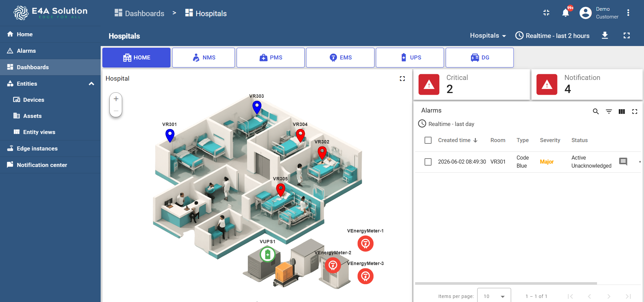644x302 pixels.
Task: Open Edge instances in sidebar
Action: pyautogui.click(x=50, y=148)
